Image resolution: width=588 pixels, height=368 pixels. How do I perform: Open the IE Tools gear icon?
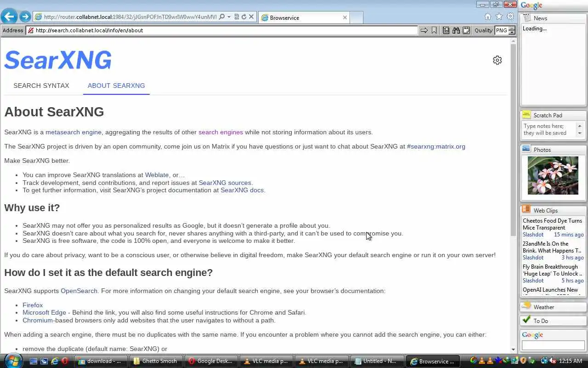510,17
